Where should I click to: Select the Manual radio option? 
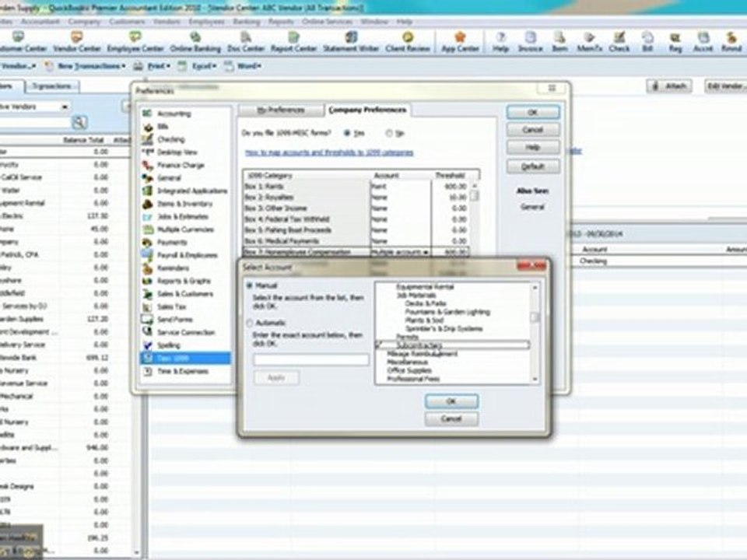pos(249,285)
